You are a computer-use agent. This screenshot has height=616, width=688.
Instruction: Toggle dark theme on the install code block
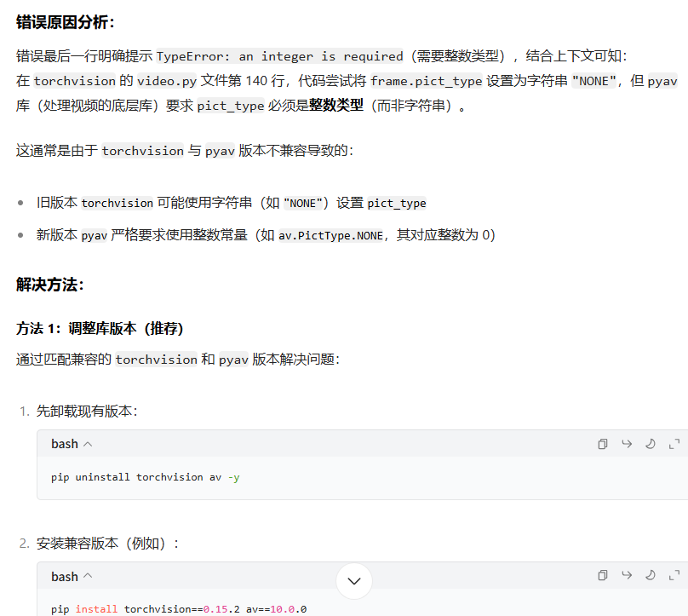click(651, 575)
